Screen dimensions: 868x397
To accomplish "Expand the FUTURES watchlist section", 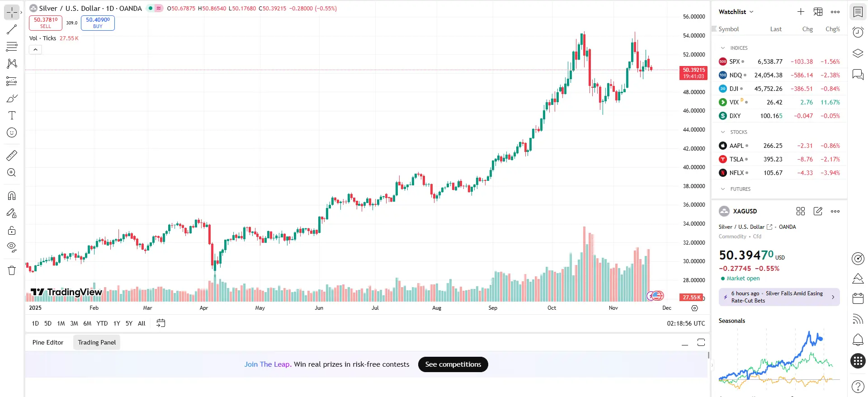I will coord(722,189).
